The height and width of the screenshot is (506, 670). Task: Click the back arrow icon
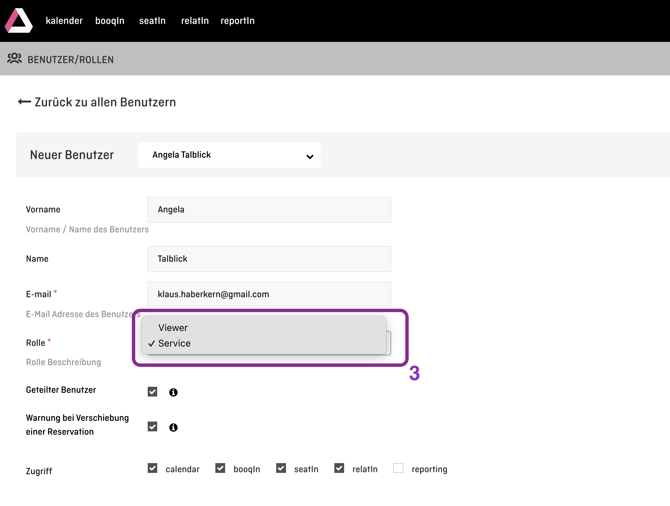pyautogui.click(x=24, y=102)
